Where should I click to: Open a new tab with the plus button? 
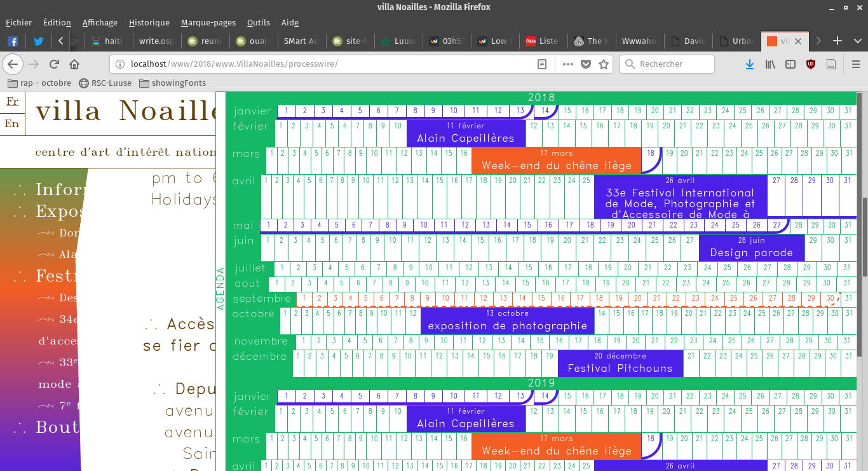pos(837,41)
